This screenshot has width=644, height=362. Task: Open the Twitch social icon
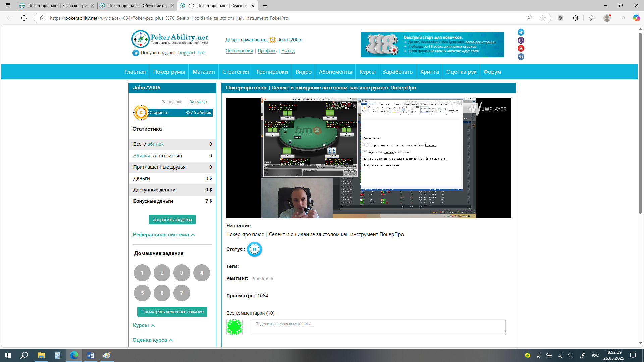(x=521, y=40)
